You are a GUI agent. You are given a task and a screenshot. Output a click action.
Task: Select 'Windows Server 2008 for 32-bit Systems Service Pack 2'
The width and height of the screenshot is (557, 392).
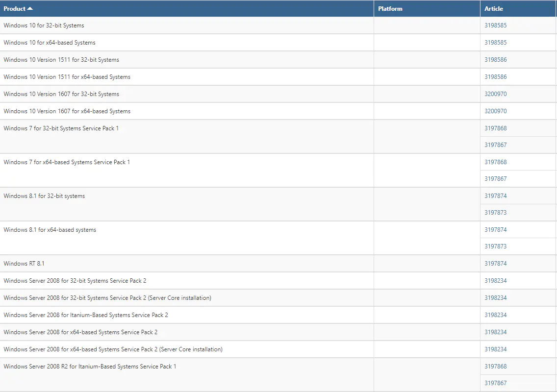pos(75,281)
